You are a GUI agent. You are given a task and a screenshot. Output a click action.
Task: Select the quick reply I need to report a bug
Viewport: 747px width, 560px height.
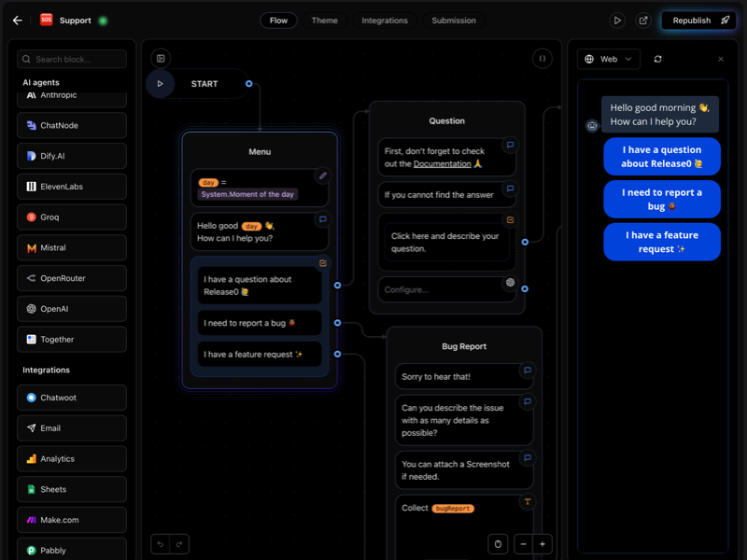pyautogui.click(x=661, y=199)
